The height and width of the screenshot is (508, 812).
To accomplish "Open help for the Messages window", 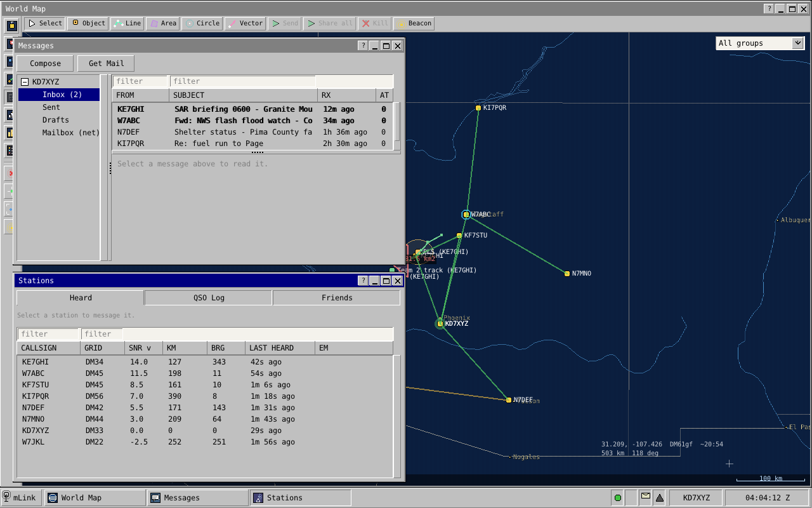I will pos(363,46).
